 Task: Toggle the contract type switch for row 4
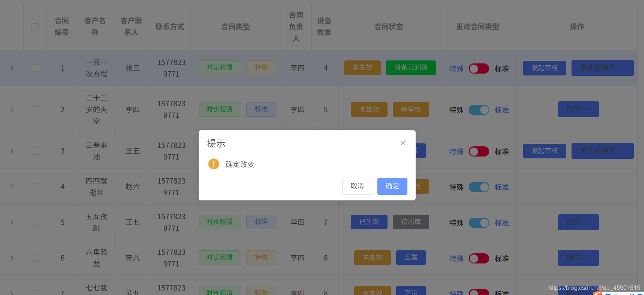(479, 187)
